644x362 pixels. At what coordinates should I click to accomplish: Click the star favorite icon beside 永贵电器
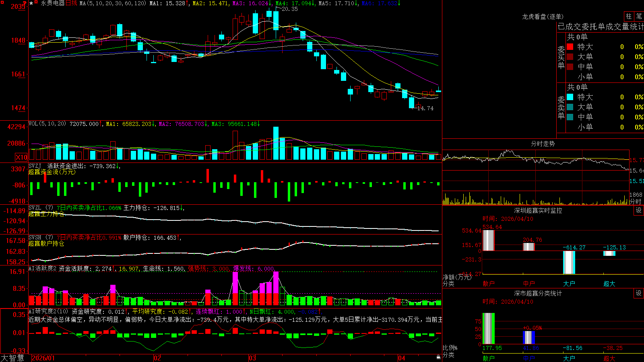click(x=31, y=3)
